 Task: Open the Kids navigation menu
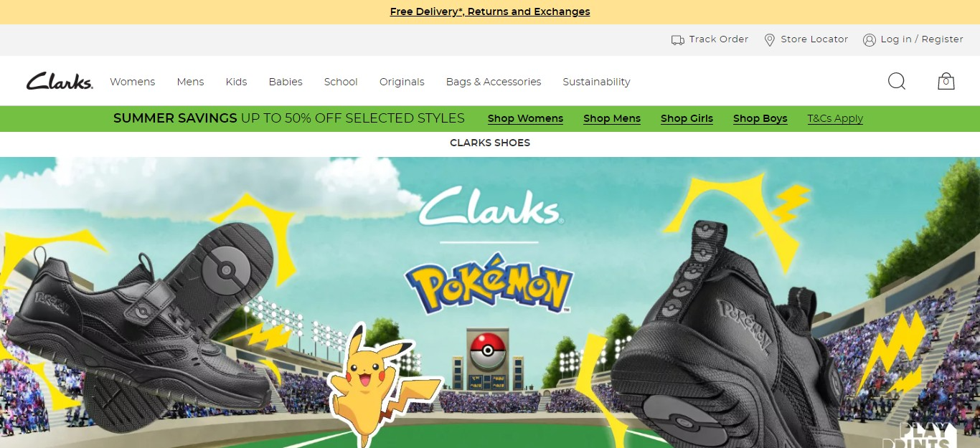pos(236,82)
